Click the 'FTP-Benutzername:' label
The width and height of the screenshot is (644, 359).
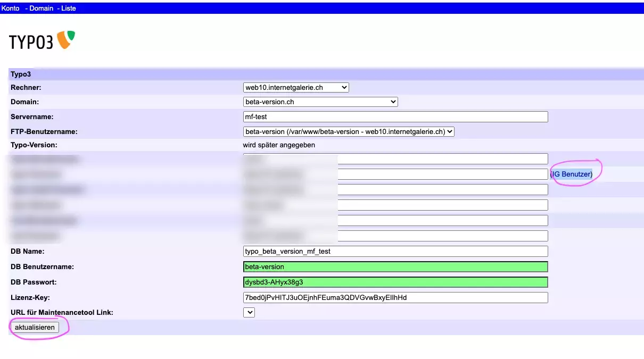click(44, 131)
